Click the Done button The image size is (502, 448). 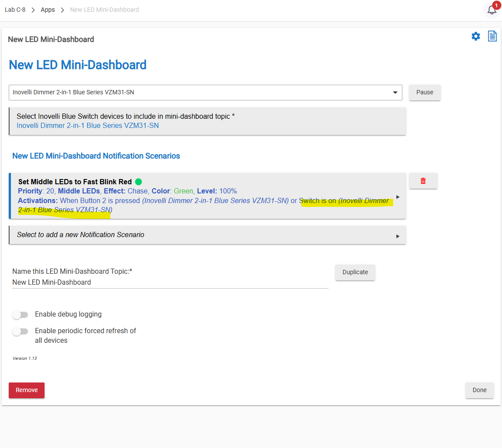coord(479,390)
